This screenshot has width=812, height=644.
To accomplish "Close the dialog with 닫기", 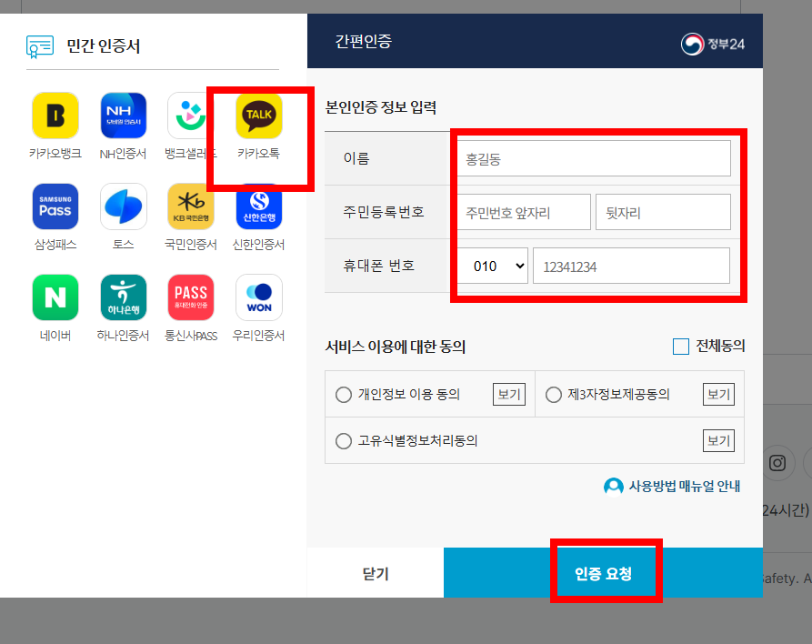I will coord(375,573).
